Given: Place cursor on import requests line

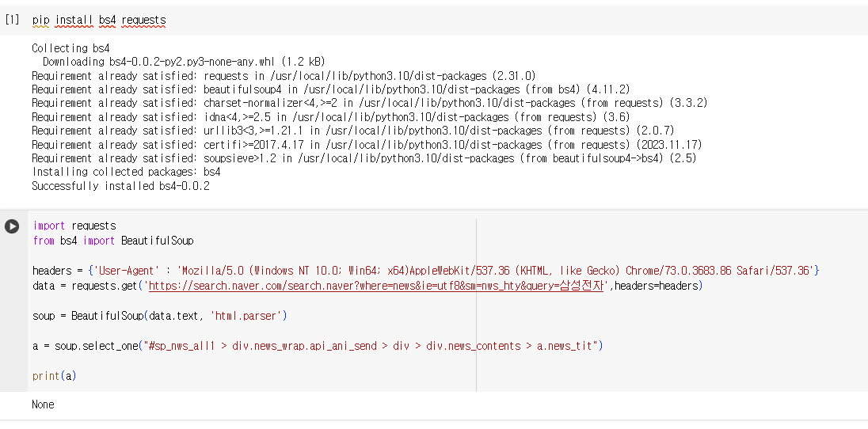Looking at the screenshot, I should 74,226.
